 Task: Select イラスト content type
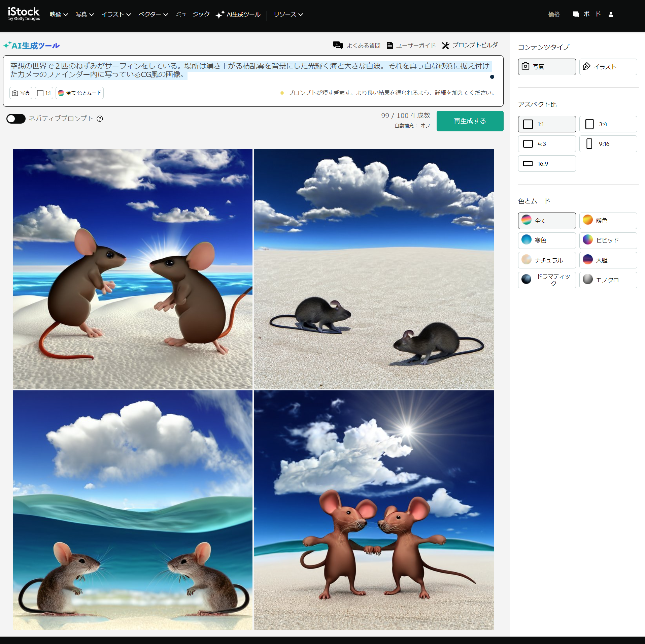608,67
